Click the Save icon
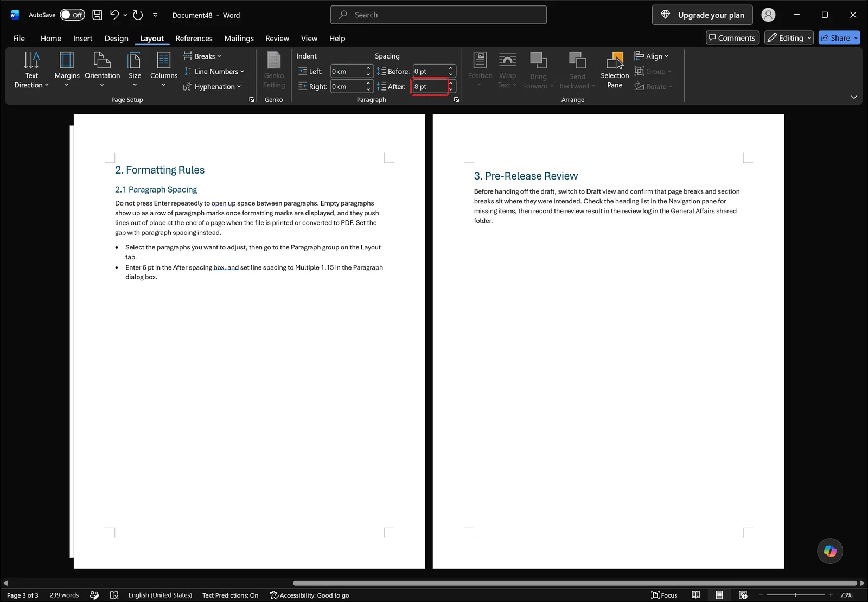 tap(97, 15)
